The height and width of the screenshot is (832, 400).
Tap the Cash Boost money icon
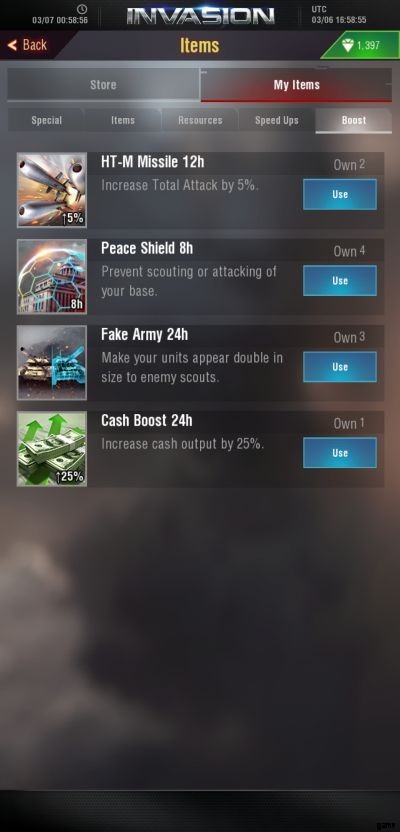click(x=51, y=449)
